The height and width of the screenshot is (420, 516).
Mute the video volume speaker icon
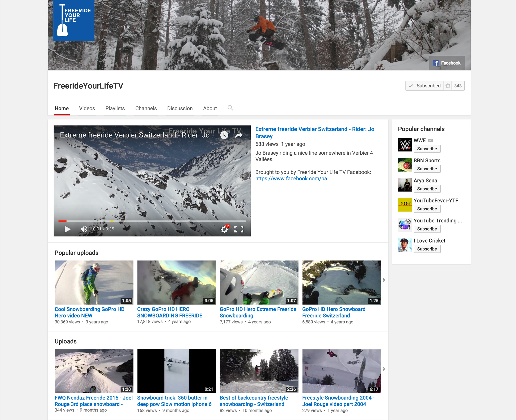[x=84, y=229]
